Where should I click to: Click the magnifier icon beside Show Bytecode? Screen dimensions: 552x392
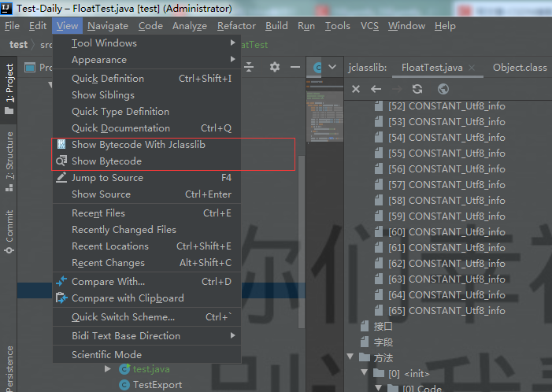61,161
